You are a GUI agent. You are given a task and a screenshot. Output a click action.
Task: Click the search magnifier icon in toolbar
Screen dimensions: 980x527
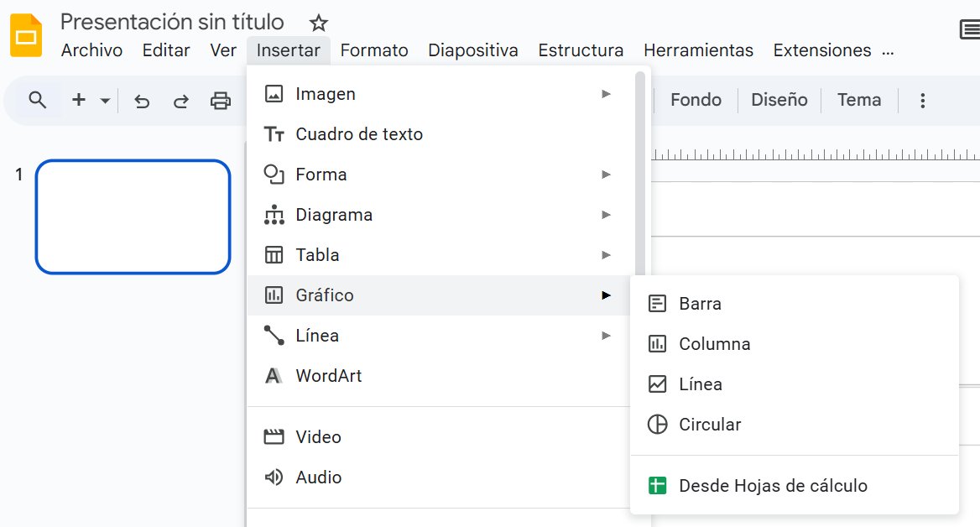(x=37, y=101)
